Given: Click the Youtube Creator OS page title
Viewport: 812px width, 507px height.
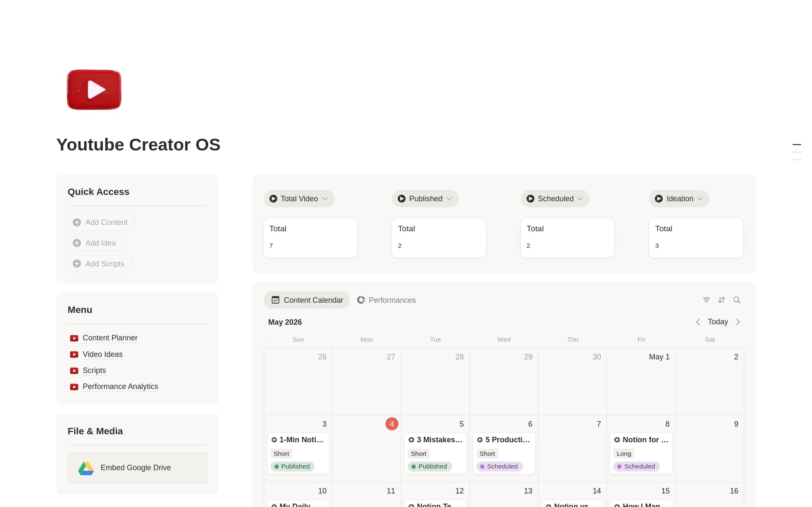Looking at the screenshot, I should click(138, 145).
